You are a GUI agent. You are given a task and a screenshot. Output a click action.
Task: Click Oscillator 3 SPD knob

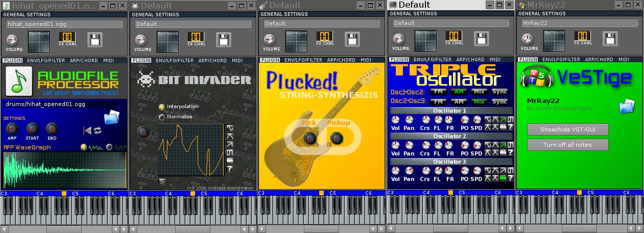click(x=476, y=170)
